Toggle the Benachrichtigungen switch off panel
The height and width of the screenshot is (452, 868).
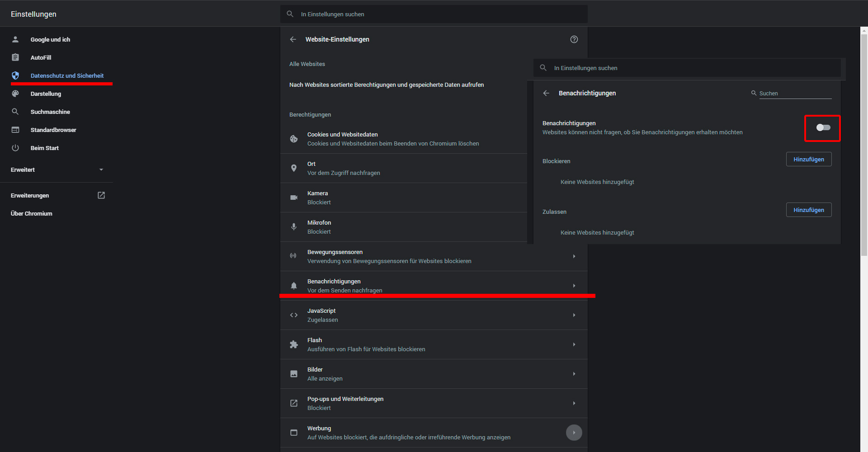coord(822,128)
